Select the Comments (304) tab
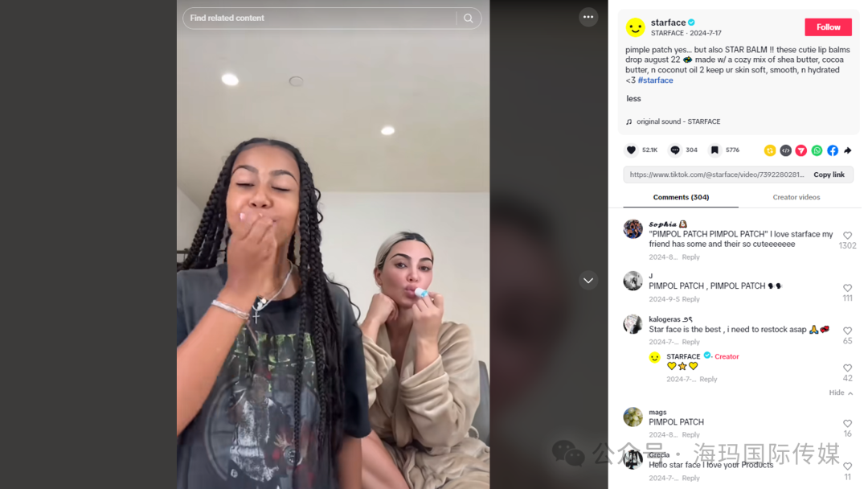This screenshot has height=489, width=868. [x=681, y=197]
